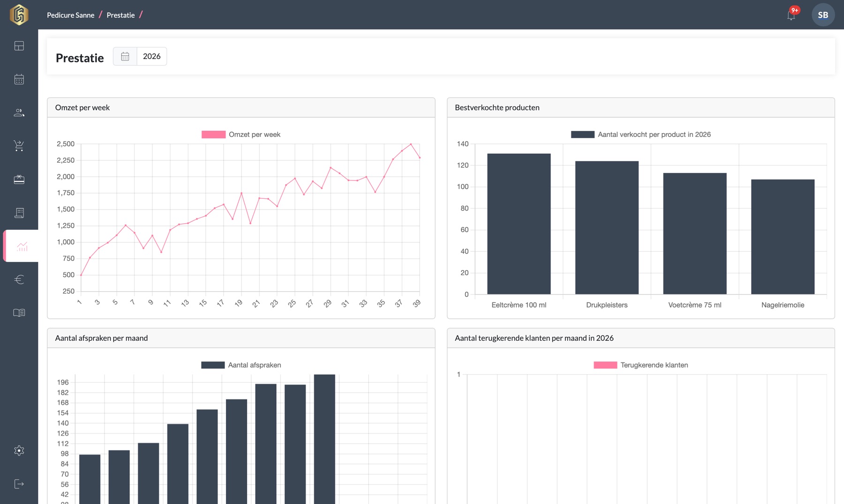Viewport: 844px width, 504px height.
Task: Click the Nagelriemolie bar
Action: [x=783, y=237]
